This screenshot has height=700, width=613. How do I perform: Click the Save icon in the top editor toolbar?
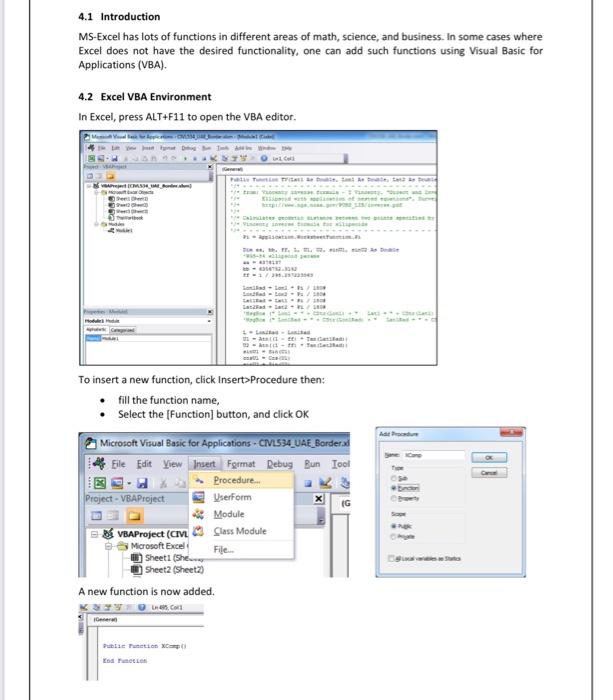115,158
